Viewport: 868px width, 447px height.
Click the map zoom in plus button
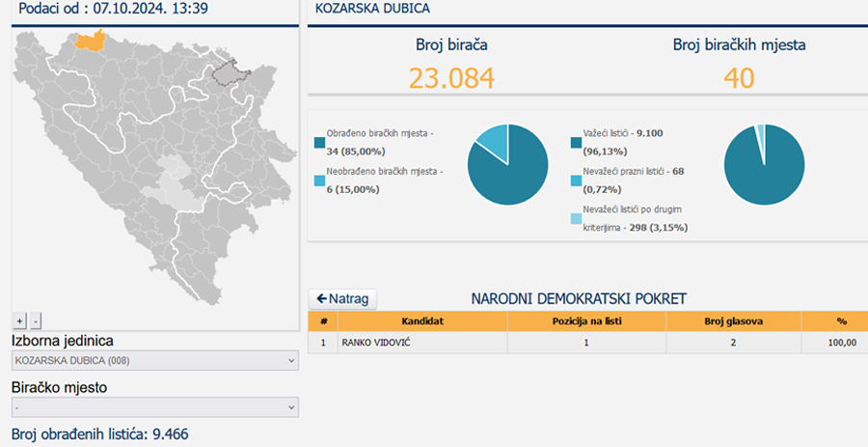point(19,321)
